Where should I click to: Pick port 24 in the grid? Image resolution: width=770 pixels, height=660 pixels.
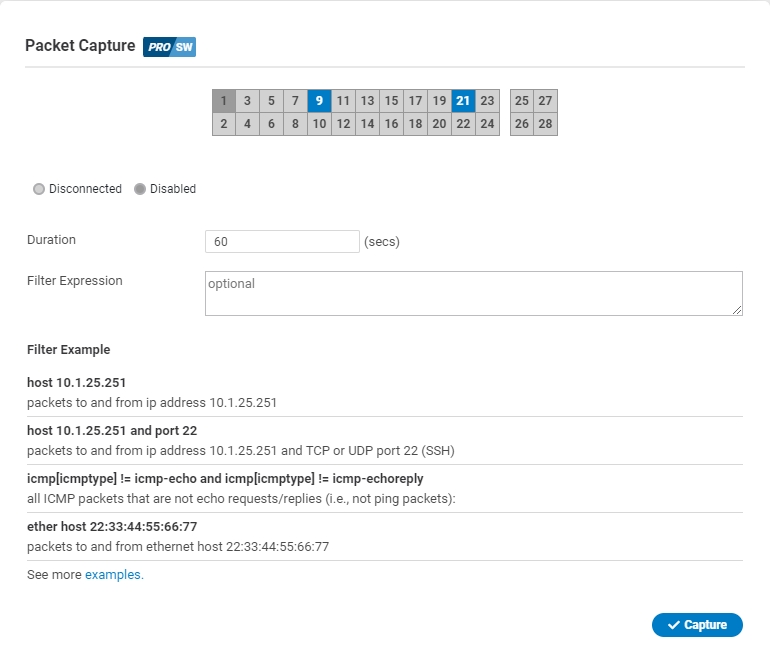click(487, 124)
